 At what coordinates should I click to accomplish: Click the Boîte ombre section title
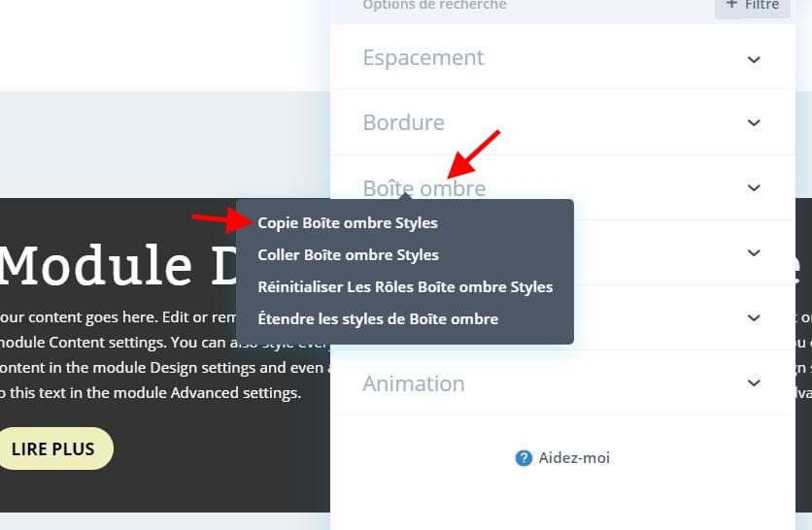coord(424,188)
